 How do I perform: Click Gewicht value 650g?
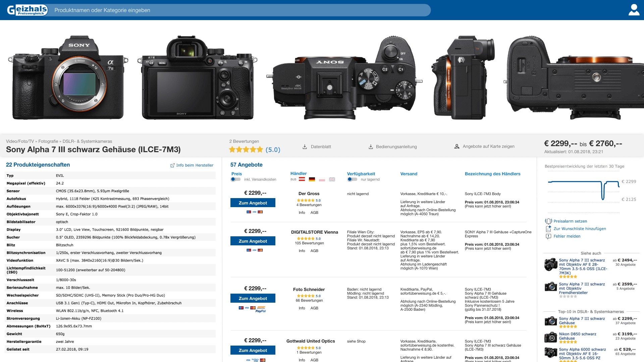pos(60,334)
